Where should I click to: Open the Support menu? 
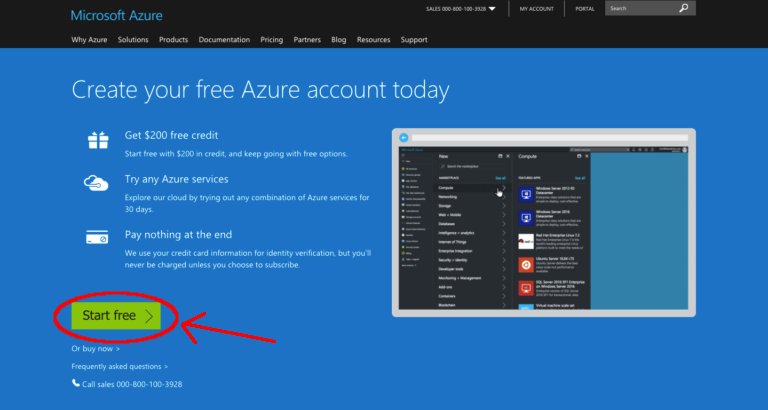(414, 40)
